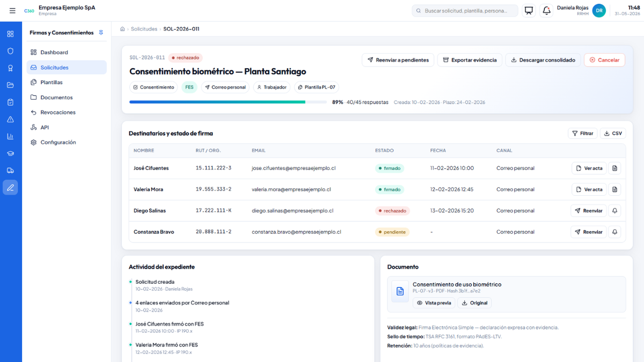Screen dimensions: 644x362
Task: Click the Daniela Rojas user name
Action: click(x=573, y=8)
